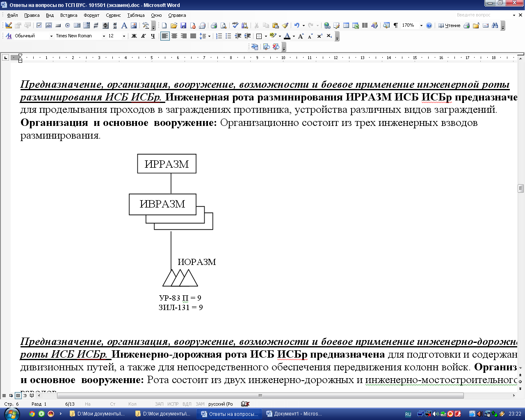This screenshot has width=525, height=420.
Task: Toggle Underline (Ч) formatting
Action: 153,36
